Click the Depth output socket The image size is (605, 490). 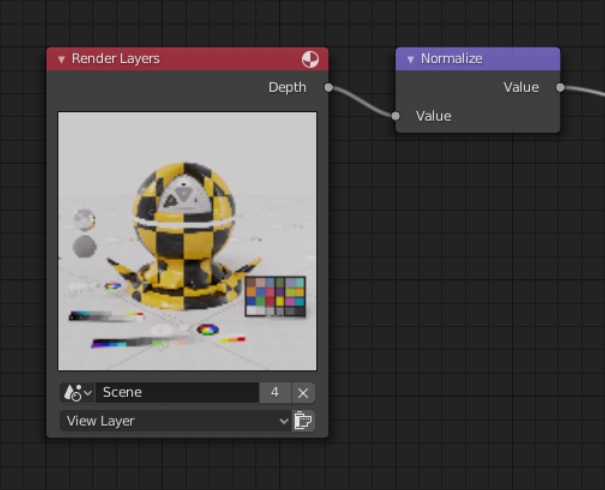[328, 88]
